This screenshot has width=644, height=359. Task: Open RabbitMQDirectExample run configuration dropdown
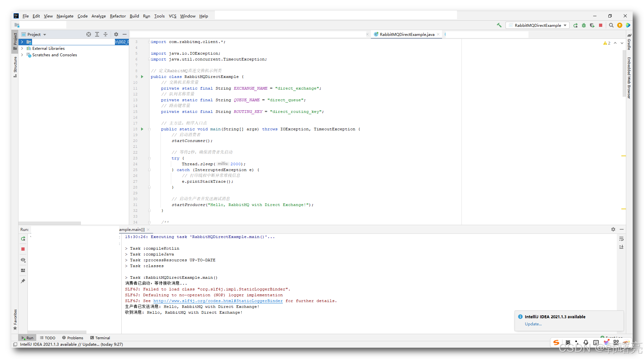[x=538, y=25]
